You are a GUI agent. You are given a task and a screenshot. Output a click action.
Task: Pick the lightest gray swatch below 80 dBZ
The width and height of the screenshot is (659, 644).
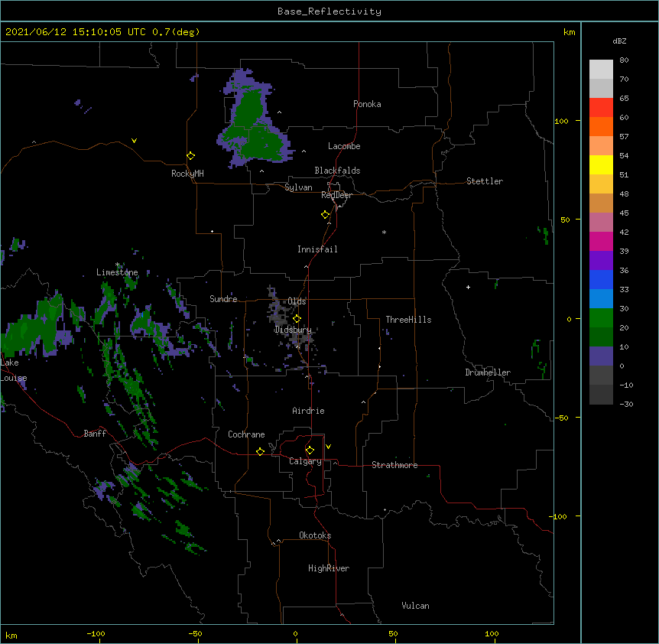point(601,69)
